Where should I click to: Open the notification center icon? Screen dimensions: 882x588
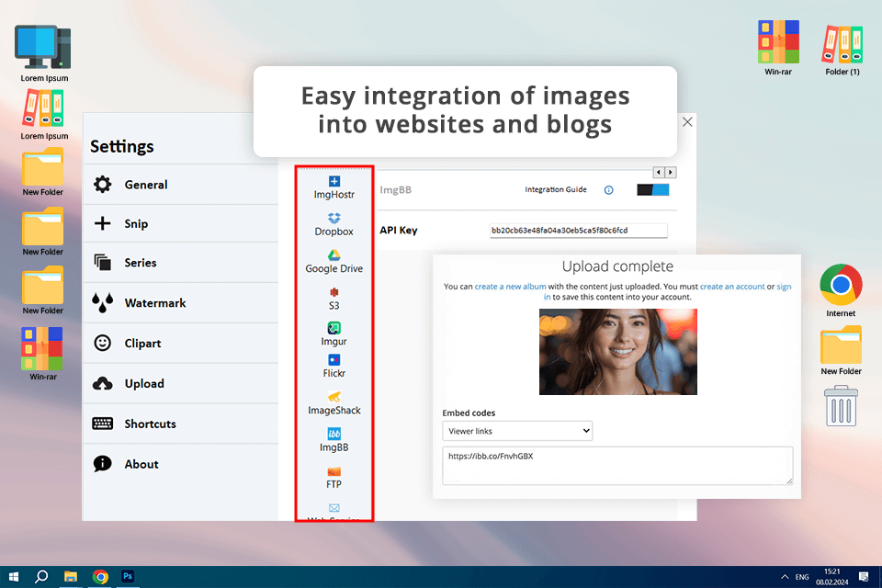coord(864,577)
